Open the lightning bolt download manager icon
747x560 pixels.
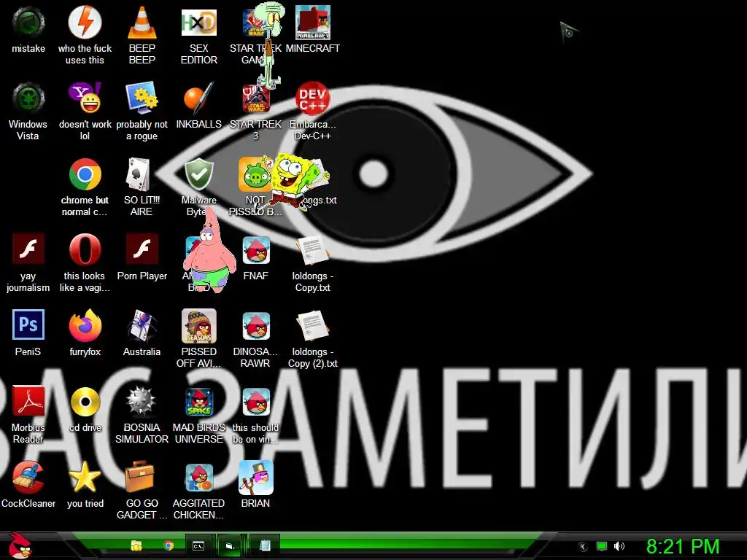pos(85,23)
